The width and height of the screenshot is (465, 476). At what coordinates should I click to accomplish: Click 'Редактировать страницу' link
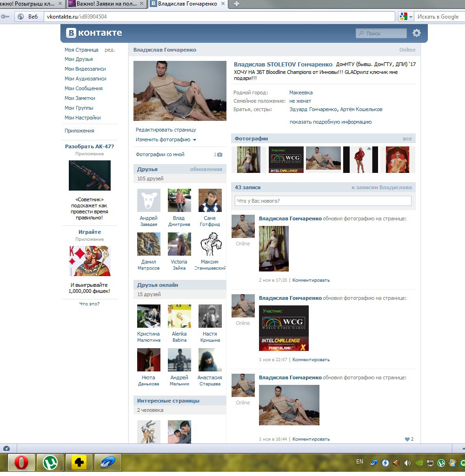pyautogui.click(x=166, y=130)
